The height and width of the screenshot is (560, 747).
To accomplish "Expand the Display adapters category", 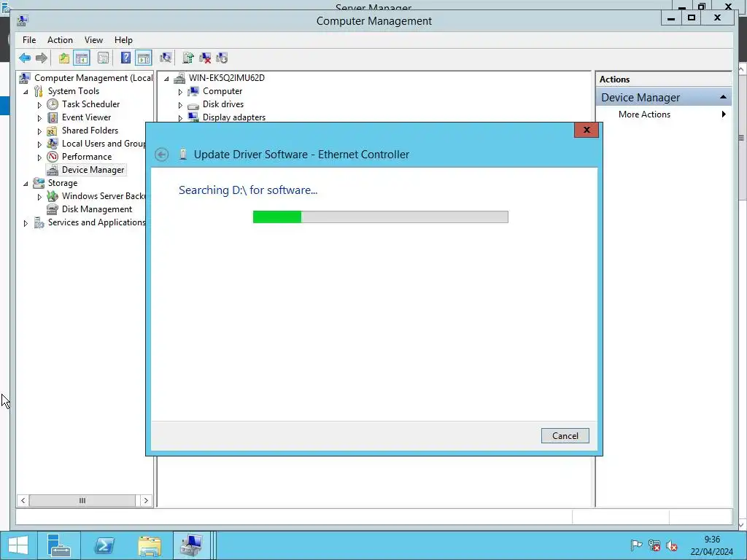I will 181,118.
